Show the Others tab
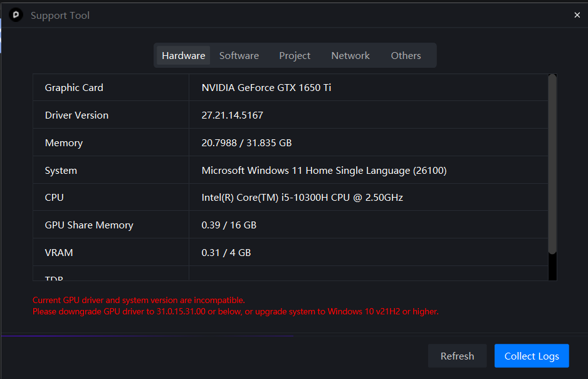588x379 pixels. pos(406,56)
